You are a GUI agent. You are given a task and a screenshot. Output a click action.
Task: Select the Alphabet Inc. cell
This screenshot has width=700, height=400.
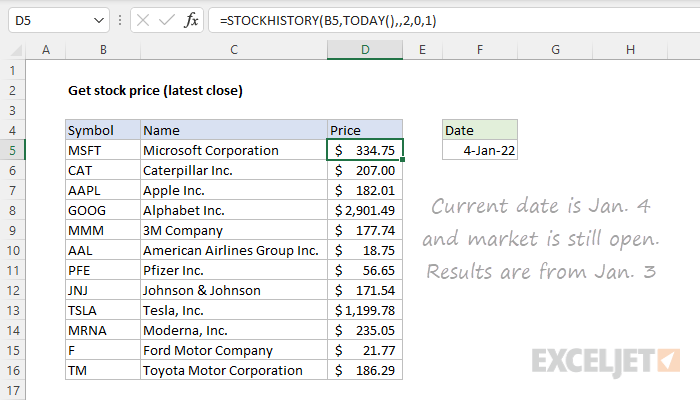[x=234, y=210]
